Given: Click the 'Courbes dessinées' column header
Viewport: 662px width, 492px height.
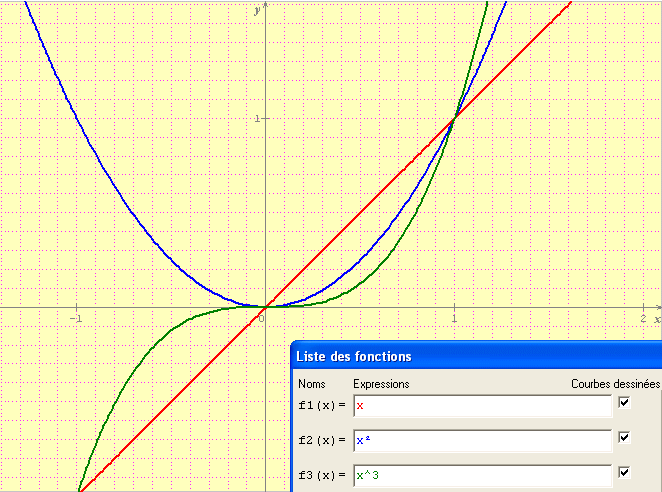Looking at the screenshot, I should [x=615, y=383].
